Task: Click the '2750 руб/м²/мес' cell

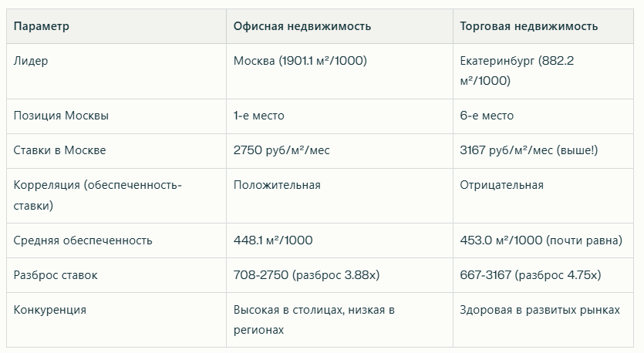Action: tap(281, 150)
